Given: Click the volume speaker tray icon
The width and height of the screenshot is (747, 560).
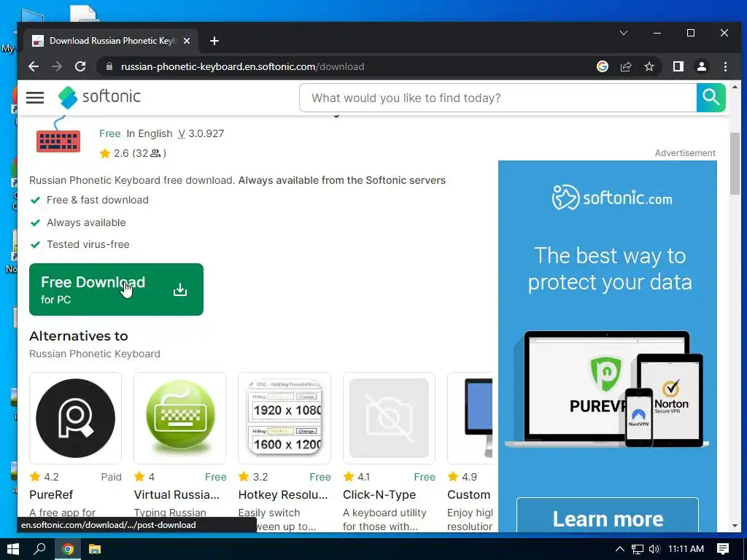Looking at the screenshot, I should pyautogui.click(x=654, y=549).
